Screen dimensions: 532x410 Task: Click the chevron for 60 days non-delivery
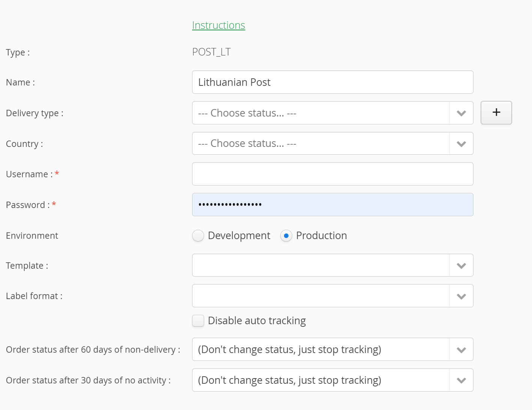pos(461,350)
